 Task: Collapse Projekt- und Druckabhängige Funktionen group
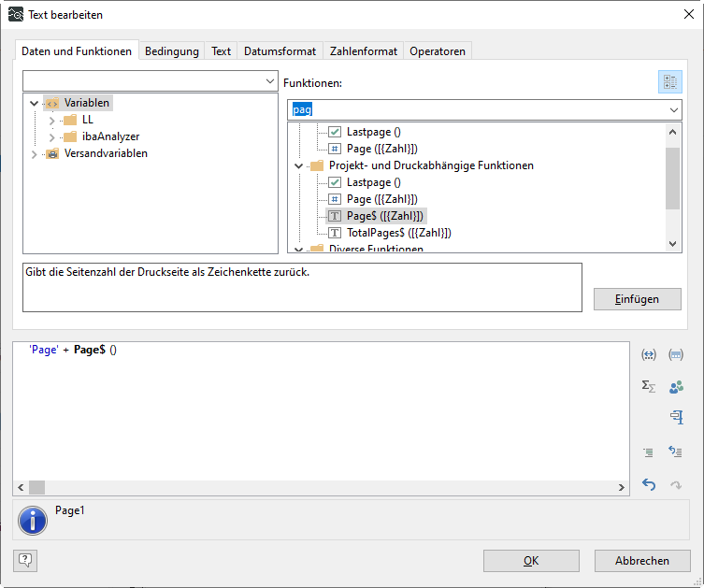click(298, 166)
